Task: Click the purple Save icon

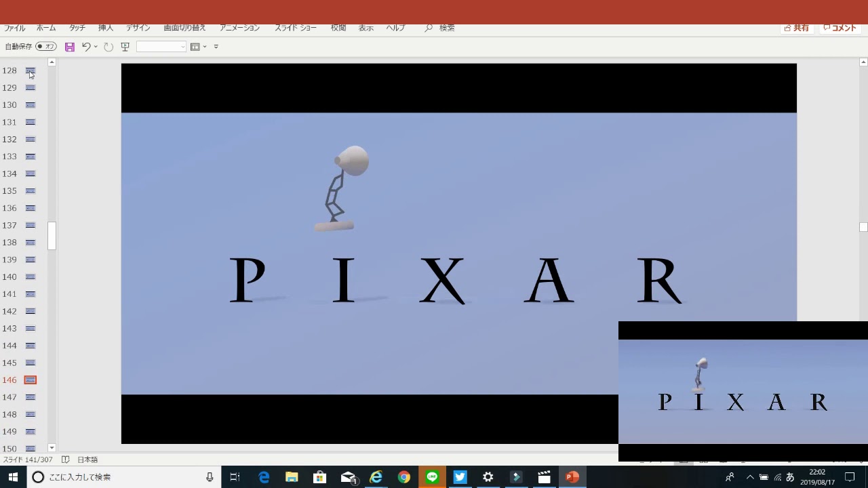Action: coord(70,47)
